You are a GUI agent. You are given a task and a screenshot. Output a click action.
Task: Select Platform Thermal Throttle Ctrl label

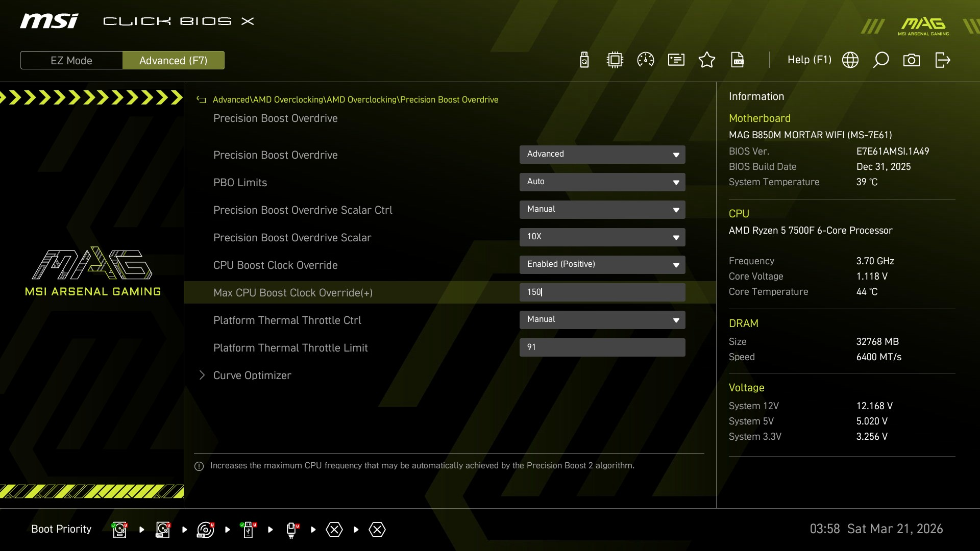(287, 320)
